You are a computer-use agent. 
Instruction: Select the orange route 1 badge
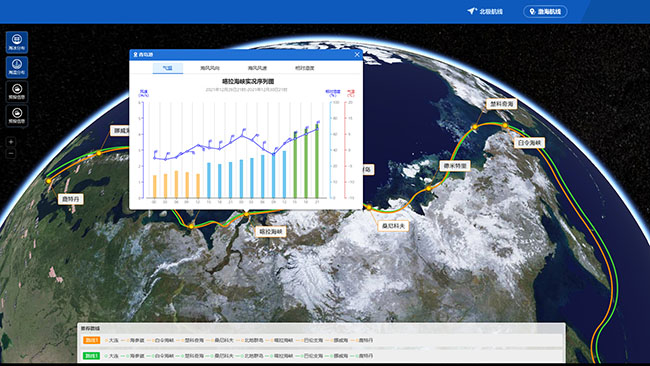91,340
